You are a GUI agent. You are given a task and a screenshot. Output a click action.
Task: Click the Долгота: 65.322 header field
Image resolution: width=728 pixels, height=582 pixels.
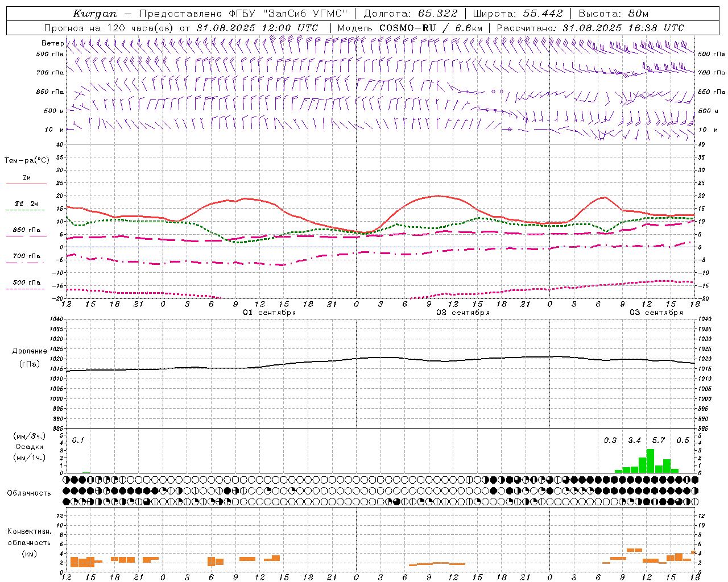coord(410,14)
